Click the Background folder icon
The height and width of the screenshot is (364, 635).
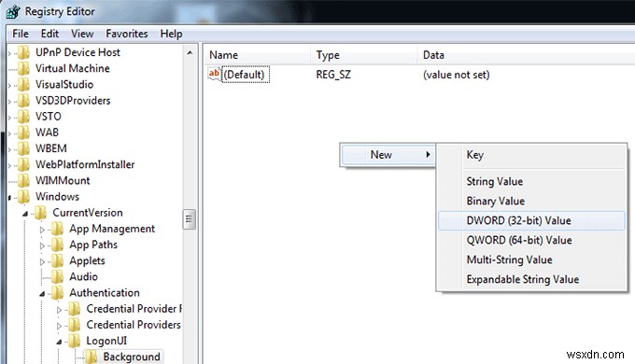coord(92,357)
